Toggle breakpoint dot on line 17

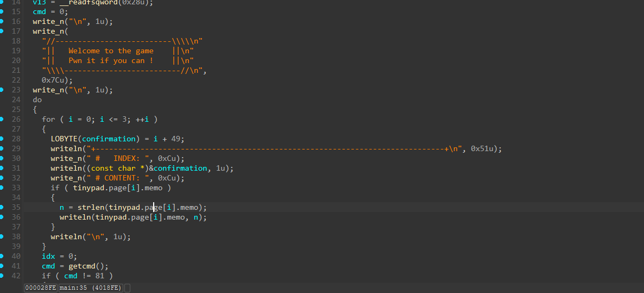pyautogui.click(x=2, y=31)
